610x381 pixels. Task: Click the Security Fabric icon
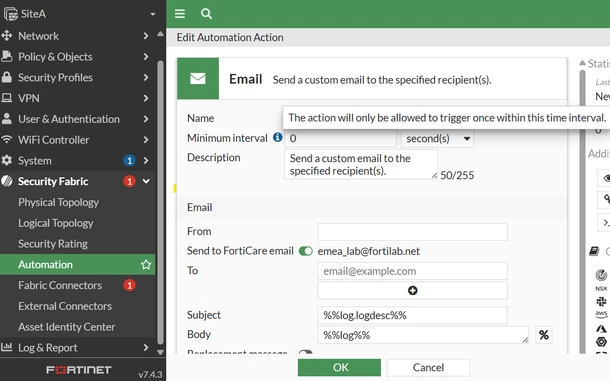point(7,181)
